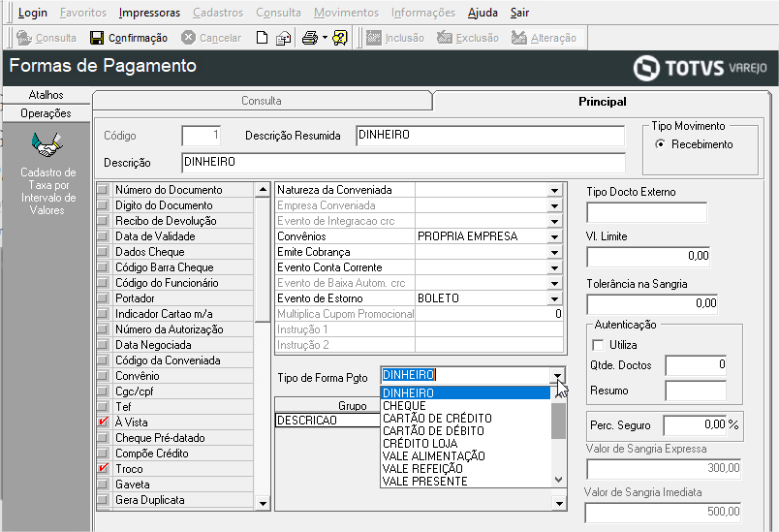Select CARTÃO DE CRÉDITO option
Image resolution: width=779 pixels, height=532 pixels.
pos(466,419)
